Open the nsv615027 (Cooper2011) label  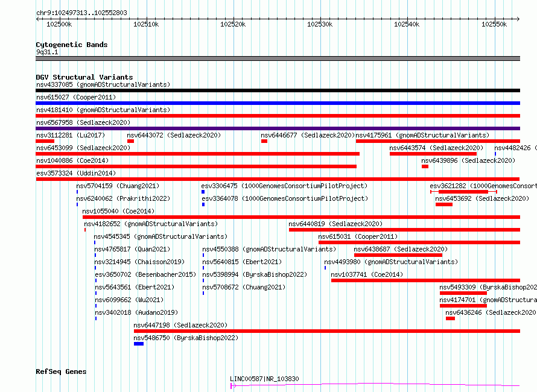[76, 97]
